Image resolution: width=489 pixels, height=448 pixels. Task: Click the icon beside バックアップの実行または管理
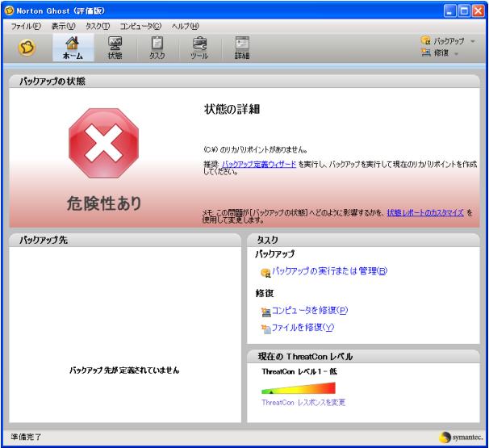265,273
